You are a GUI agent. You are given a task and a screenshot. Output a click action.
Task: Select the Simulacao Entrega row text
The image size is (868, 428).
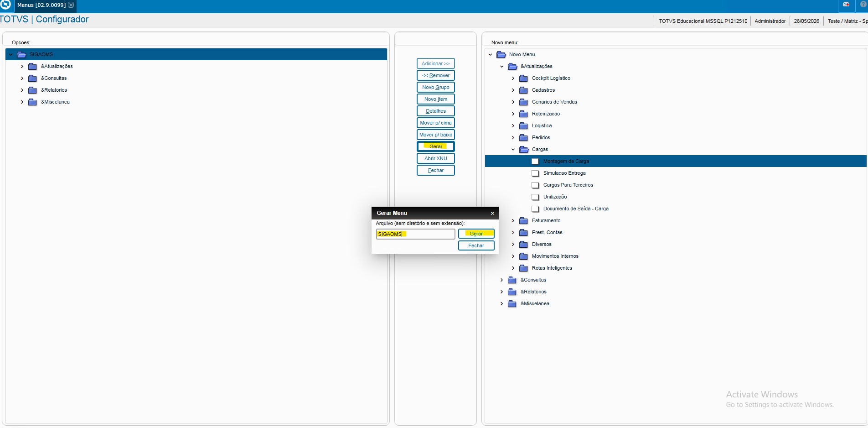pos(564,173)
